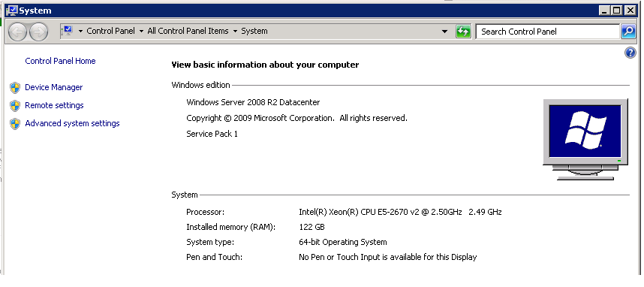Click shield icon beside Advanced system settings

point(15,124)
